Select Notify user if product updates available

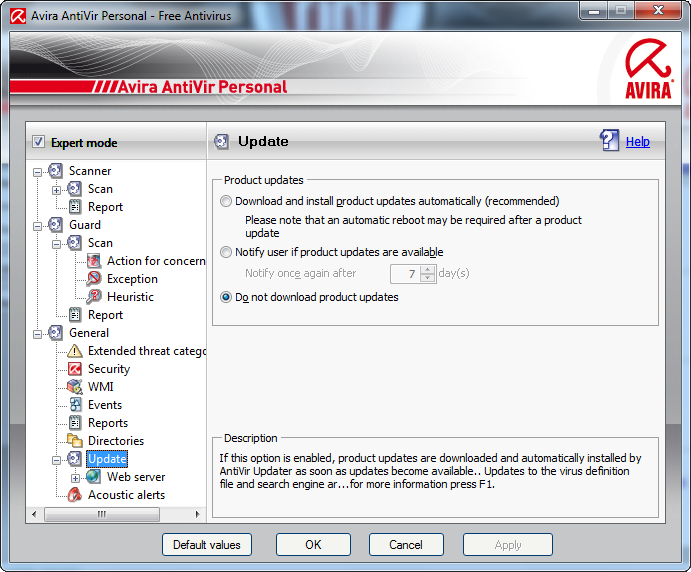coord(225,252)
